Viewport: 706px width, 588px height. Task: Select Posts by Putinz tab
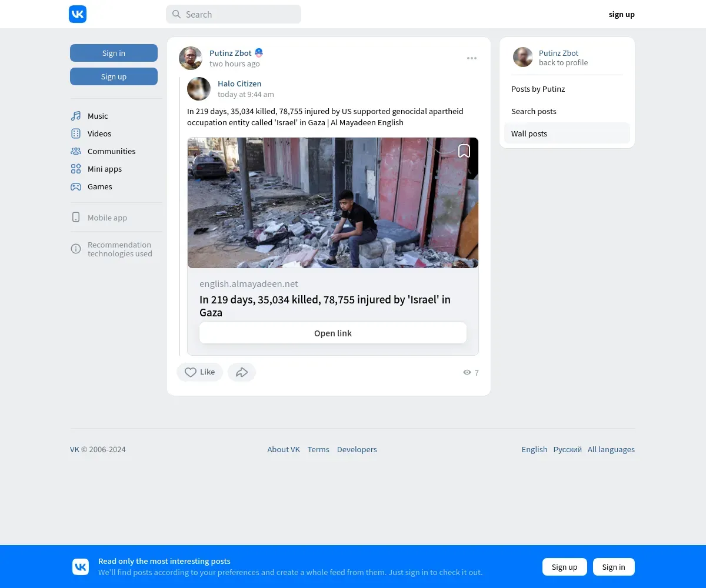click(567, 89)
